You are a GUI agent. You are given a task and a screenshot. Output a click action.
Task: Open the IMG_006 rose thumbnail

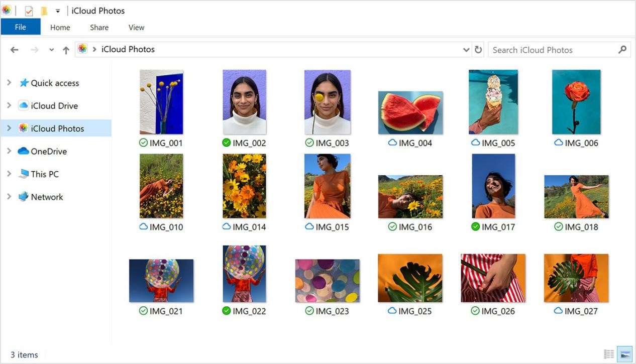(576, 101)
